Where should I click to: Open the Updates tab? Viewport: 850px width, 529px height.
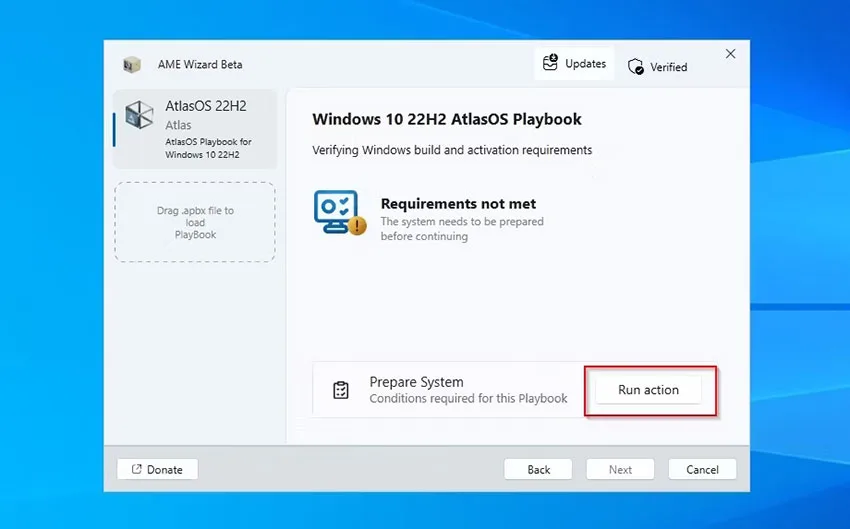(x=574, y=63)
